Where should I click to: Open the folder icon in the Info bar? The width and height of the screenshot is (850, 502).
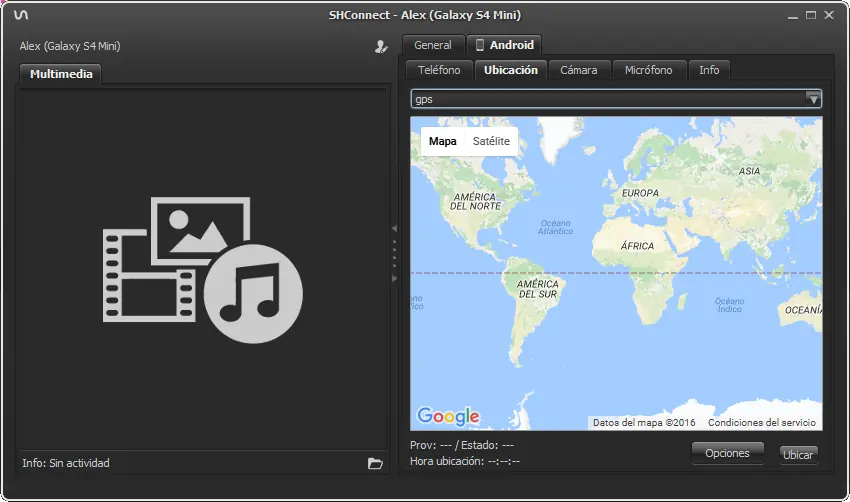pos(375,464)
